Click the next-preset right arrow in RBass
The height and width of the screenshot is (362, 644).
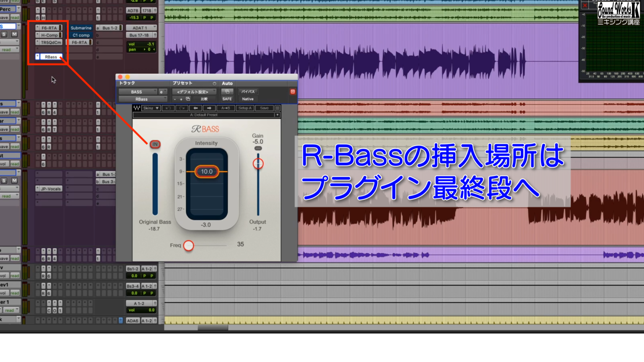point(209,108)
